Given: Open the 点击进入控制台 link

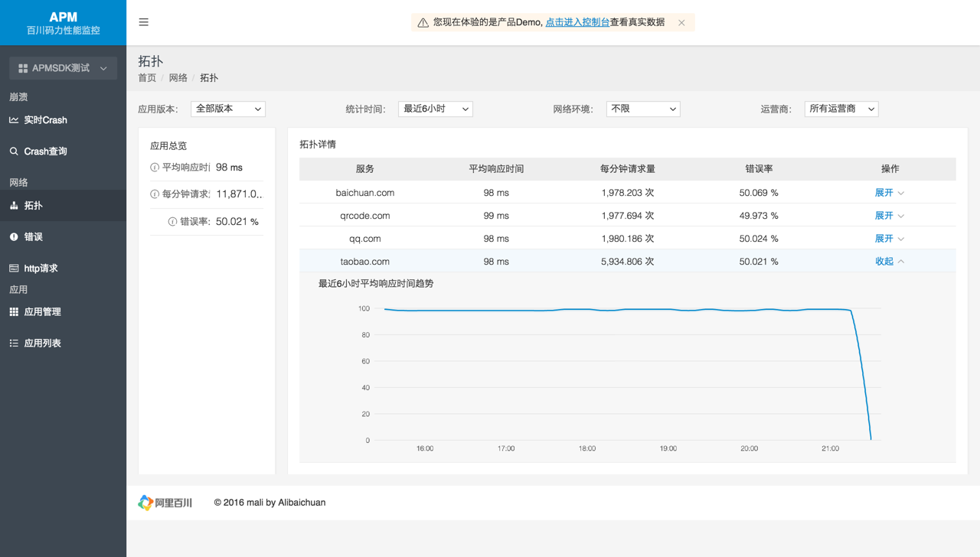Looking at the screenshot, I should pos(577,22).
